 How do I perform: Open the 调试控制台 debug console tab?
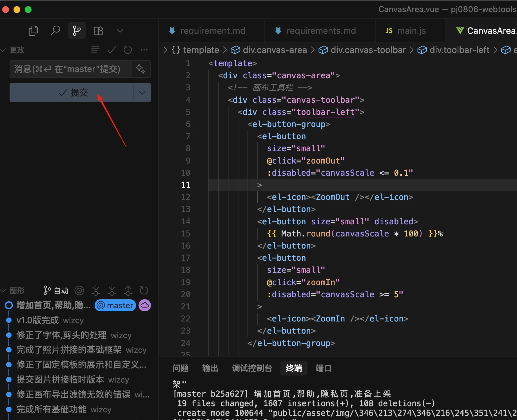[x=252, y=368]
